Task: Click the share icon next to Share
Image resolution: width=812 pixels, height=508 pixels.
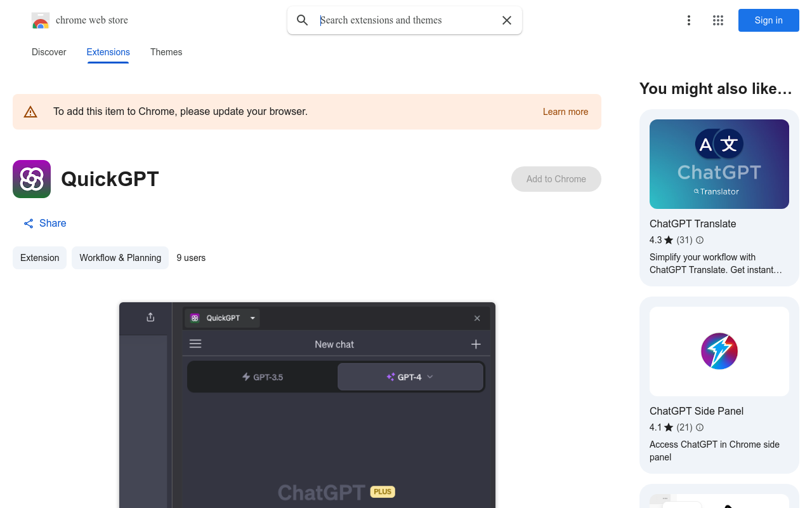Action: coord(29,224)
